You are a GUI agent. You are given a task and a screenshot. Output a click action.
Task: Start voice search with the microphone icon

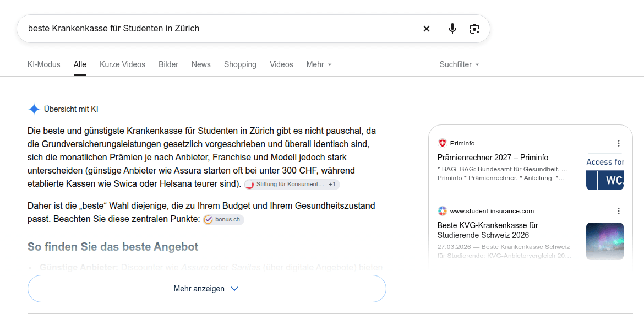[x=452, y=29]
